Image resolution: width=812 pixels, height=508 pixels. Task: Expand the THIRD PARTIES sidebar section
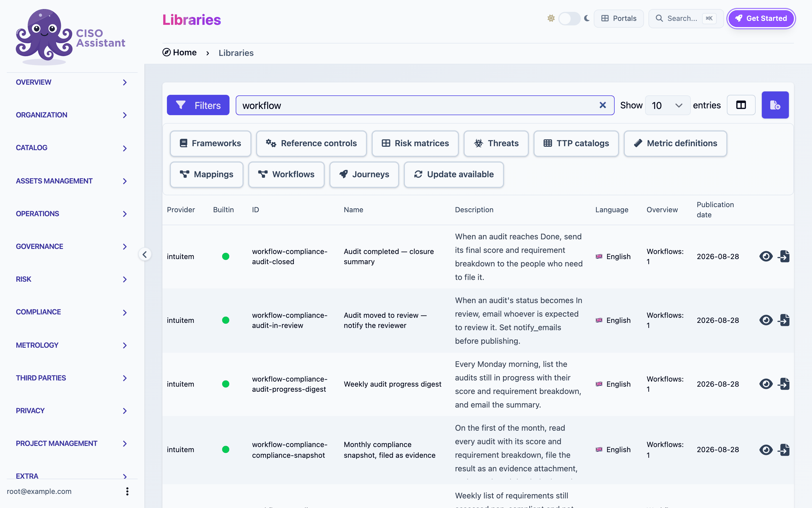coord(71,378)
